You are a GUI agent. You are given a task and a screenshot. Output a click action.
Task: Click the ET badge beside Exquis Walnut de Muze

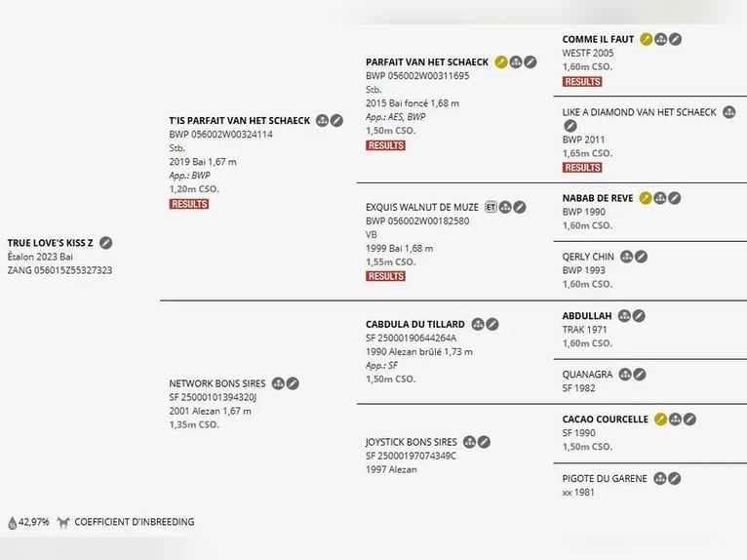click(491, 207)
